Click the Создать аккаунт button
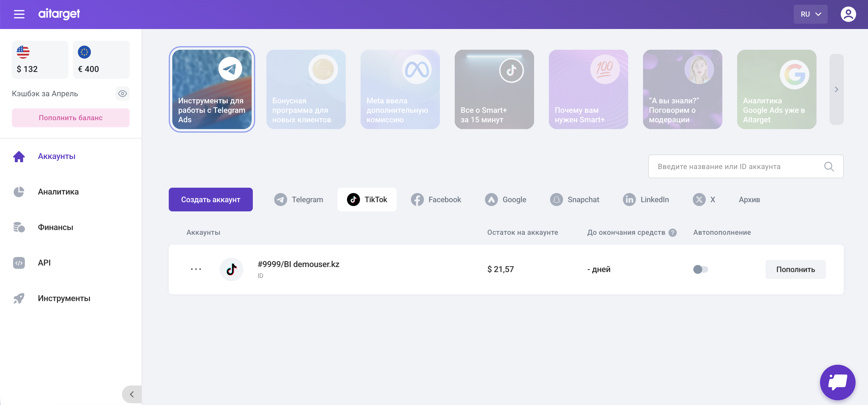Viewport: 868px width, 405px height. click(210, 200)
